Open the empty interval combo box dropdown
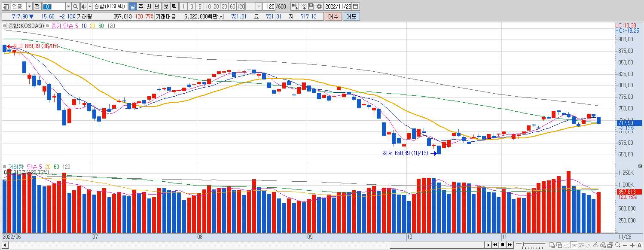Screen dimensions: 644x250 (259, 6)
